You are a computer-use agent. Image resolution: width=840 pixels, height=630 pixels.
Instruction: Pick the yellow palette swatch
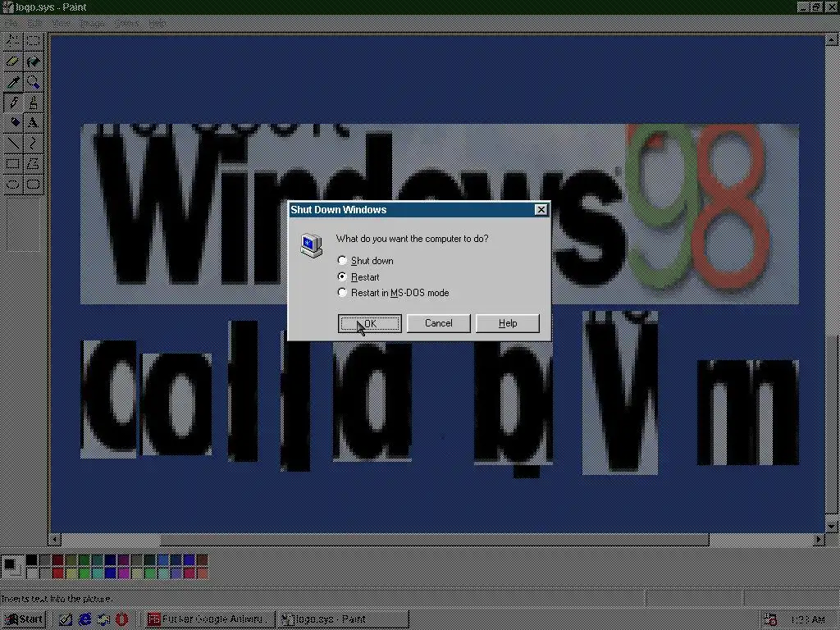tap(71, 573)
